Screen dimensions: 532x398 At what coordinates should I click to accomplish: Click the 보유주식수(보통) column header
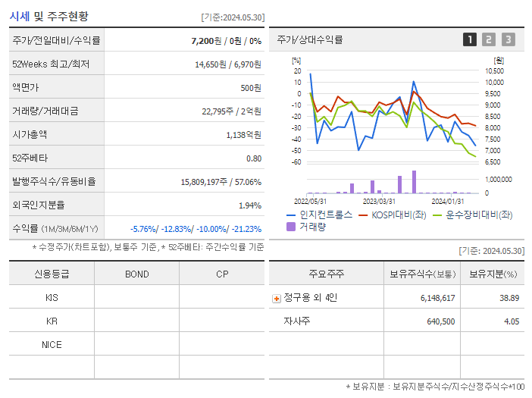[422, 274]
